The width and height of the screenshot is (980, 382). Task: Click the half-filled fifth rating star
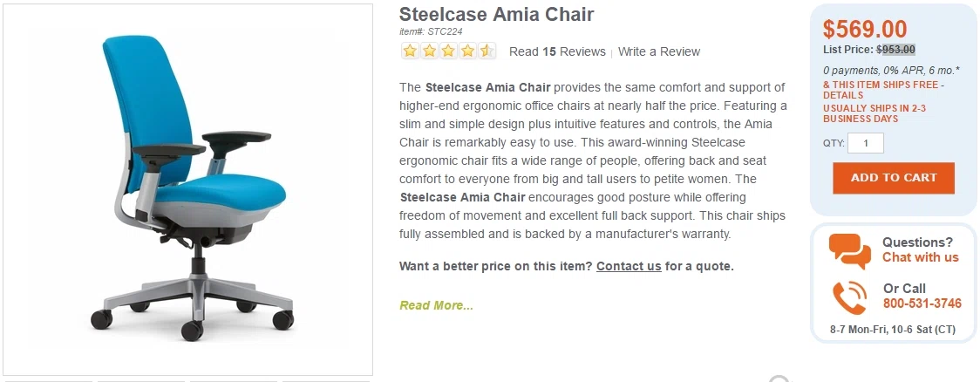point(487,51)
